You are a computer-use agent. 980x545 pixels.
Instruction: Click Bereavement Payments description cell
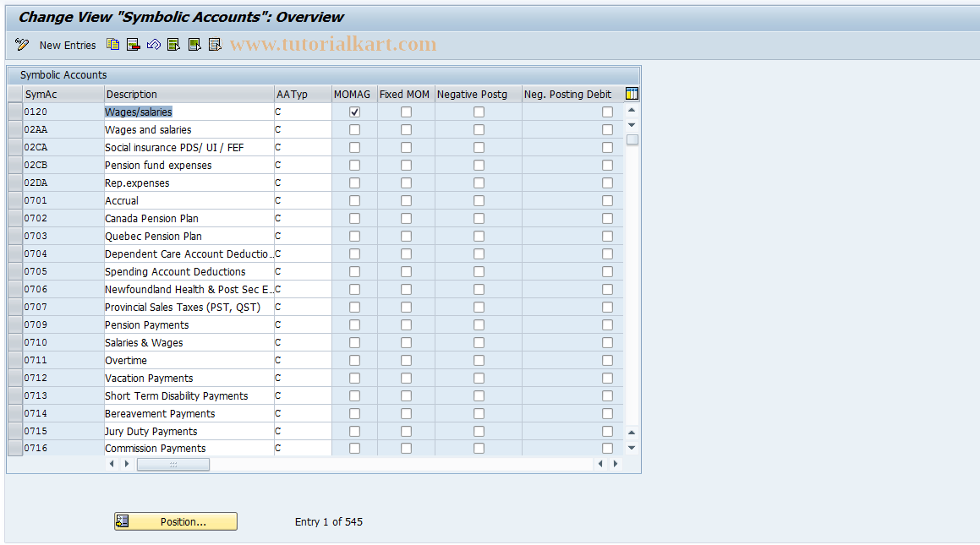(189, 413)
